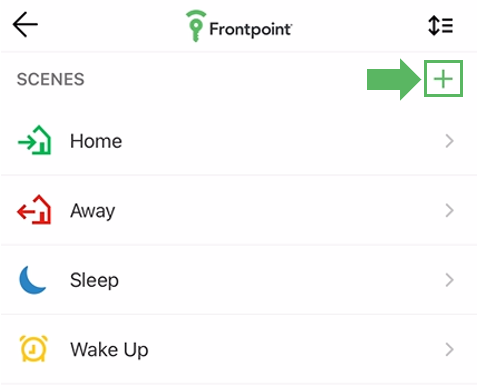
Task: Tap the green Home scene house icon
Action: coord(34,140)
